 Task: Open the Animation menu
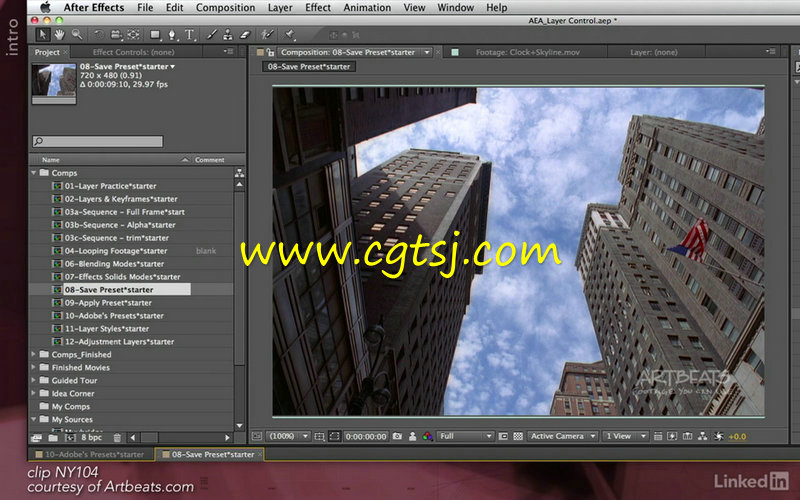(367, 8)
